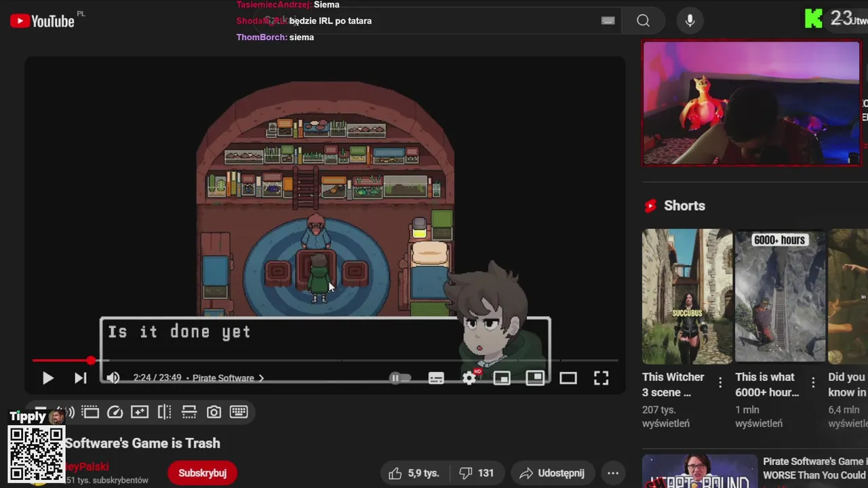Seek on the video progress bar
This screenshot has height=488, width=868.
coord(325,361)
